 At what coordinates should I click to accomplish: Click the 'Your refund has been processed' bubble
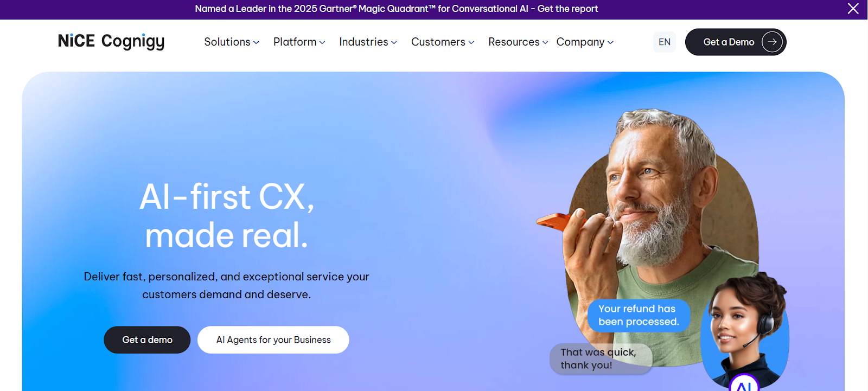[x=639, y=315]
